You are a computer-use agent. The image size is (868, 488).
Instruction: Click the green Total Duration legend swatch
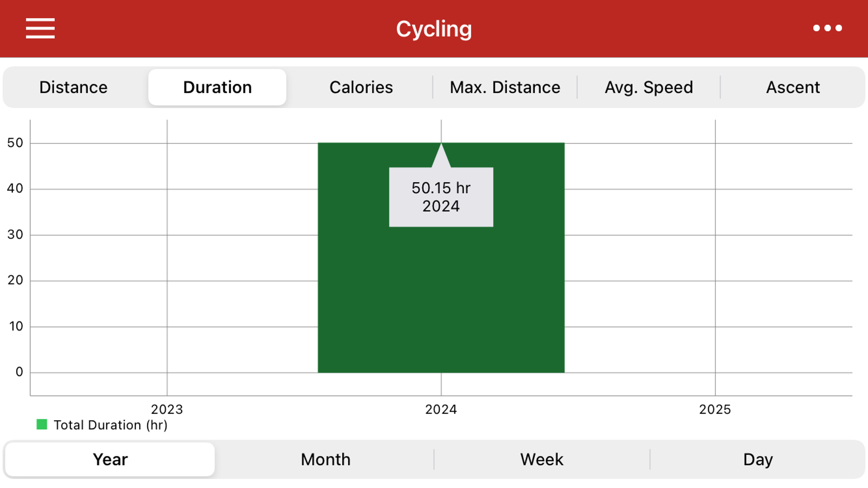(42, 424)
